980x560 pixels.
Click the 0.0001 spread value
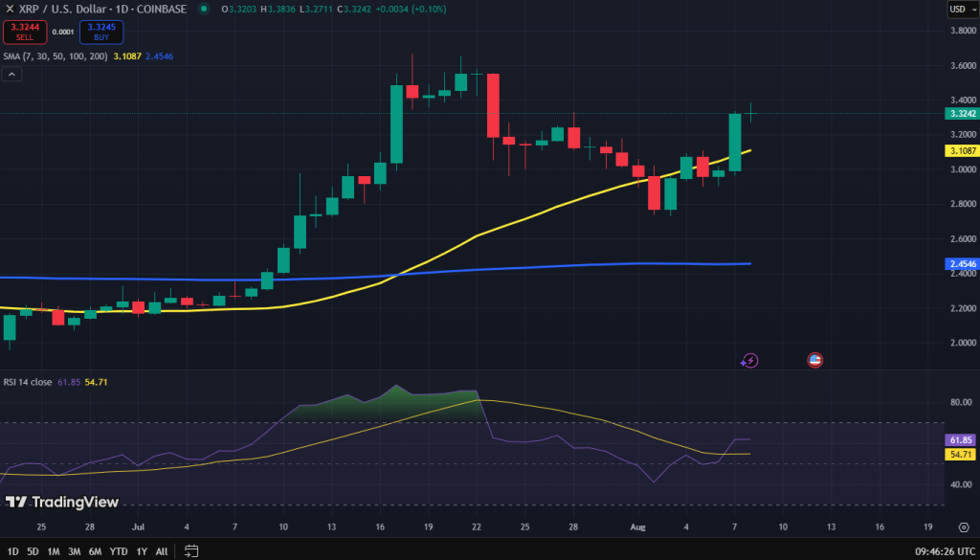[62, 32]
